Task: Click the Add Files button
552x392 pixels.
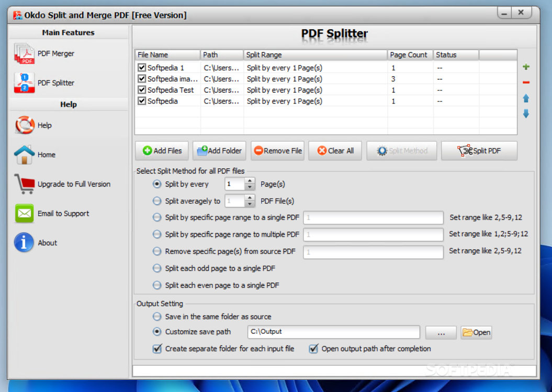Action: point(162,151)
